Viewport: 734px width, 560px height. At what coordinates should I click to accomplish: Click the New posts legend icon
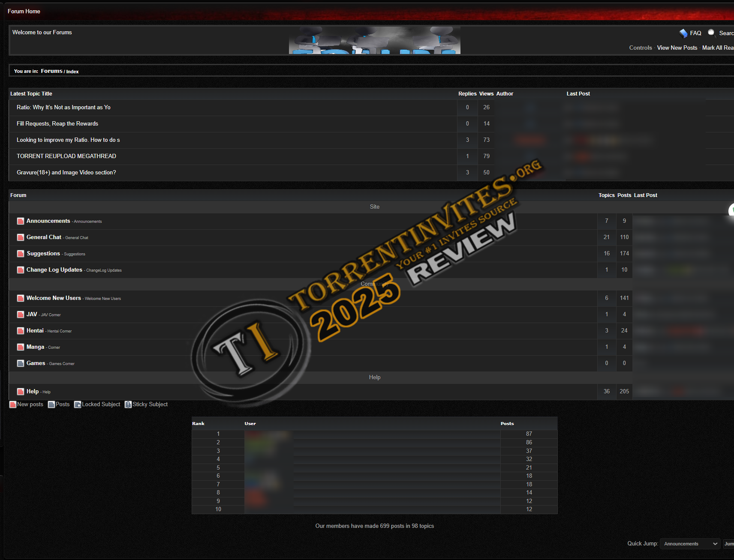pyautogui.click(x=13, y=404)
